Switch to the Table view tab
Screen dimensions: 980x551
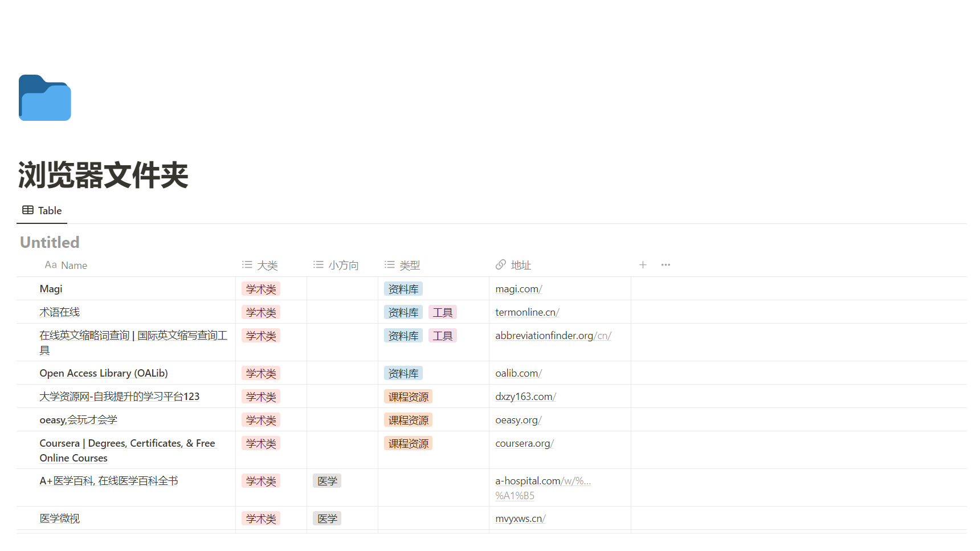(42, 210)
